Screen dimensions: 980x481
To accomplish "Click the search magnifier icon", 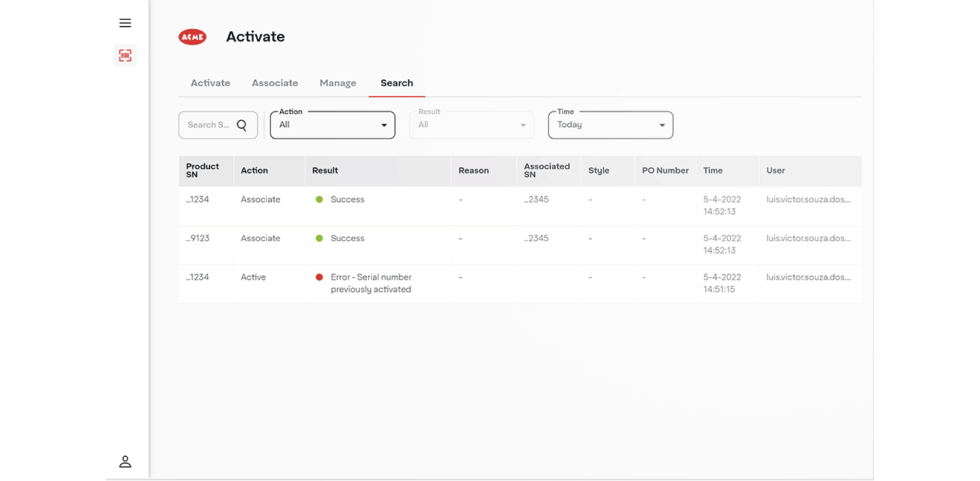I will [242, 125].
